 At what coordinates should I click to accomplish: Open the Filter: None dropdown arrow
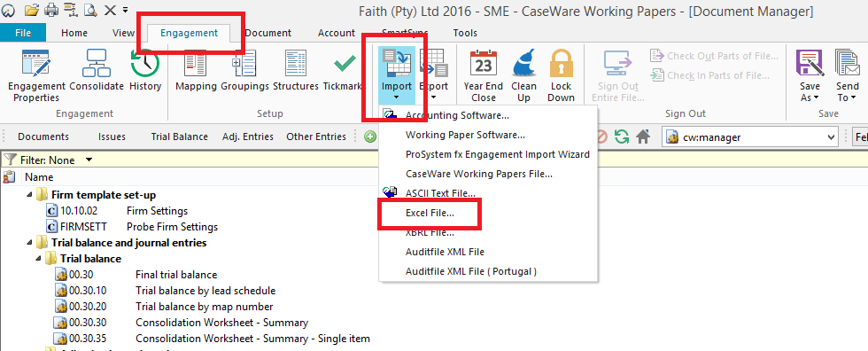coord(88,160)
